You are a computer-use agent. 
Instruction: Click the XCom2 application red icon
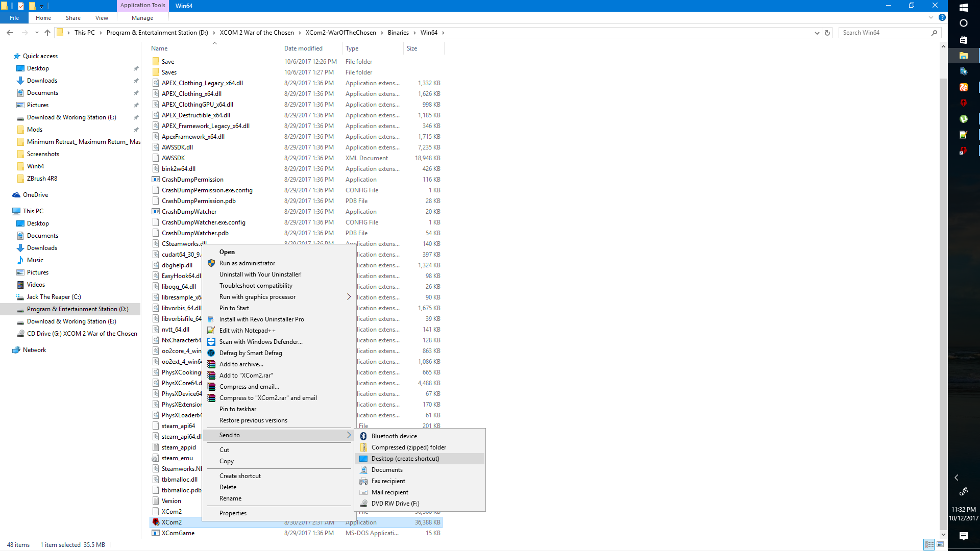coord(156,522)
